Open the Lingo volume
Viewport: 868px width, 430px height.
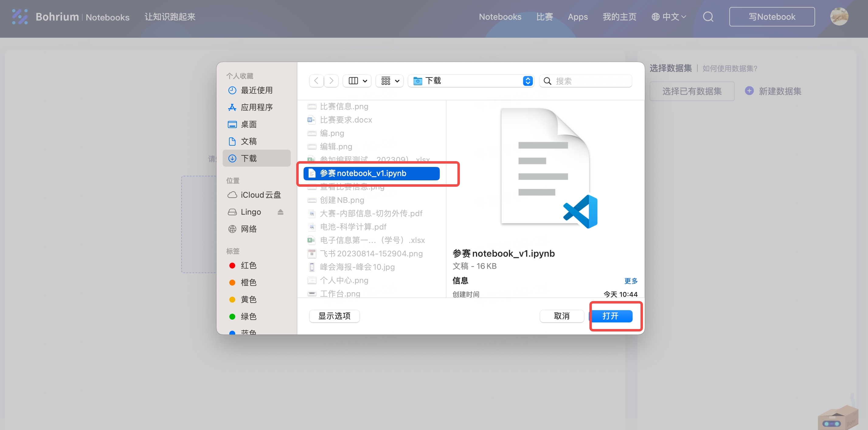point(250,212)
